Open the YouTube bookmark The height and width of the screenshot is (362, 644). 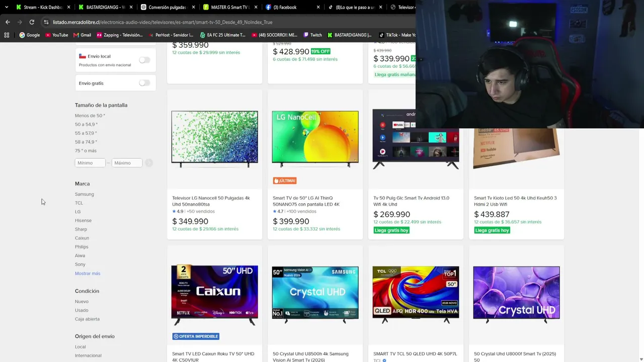[x=57, y=35]
